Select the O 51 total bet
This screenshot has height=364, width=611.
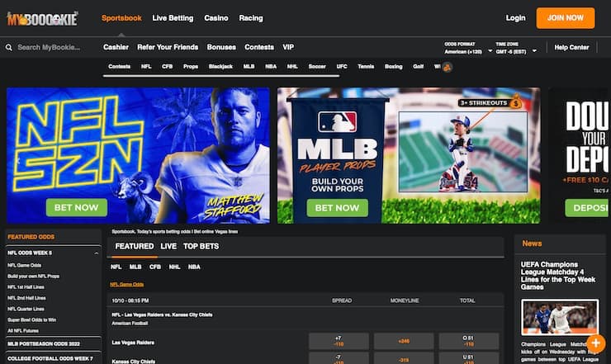(469, 341)
